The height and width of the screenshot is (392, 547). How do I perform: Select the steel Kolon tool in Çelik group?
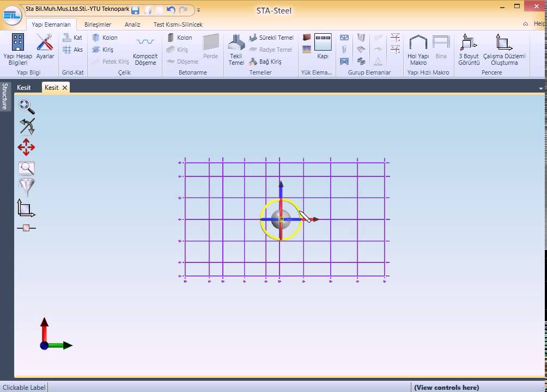point(105,38)
